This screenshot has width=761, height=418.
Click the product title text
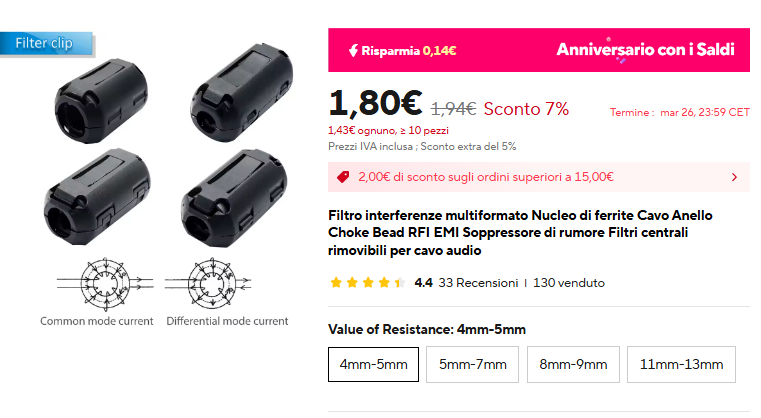[521, 233]
